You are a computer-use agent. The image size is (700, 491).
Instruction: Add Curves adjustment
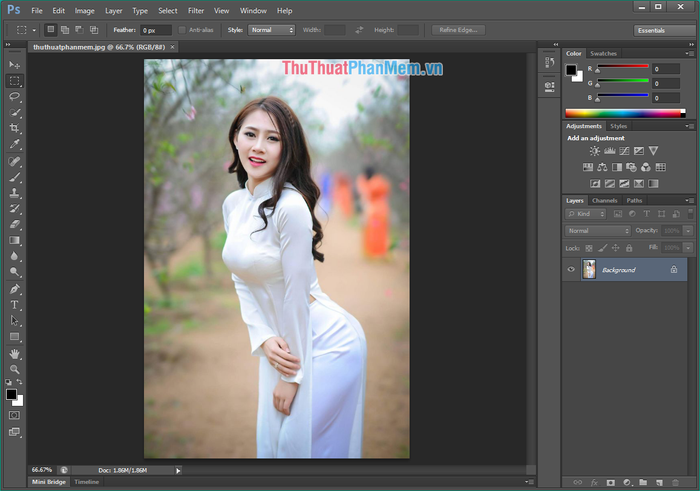[624, 151]
